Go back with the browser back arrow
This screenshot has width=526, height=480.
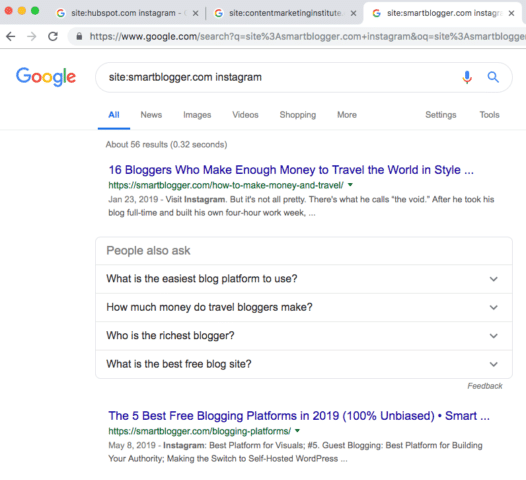click(11, 36)
